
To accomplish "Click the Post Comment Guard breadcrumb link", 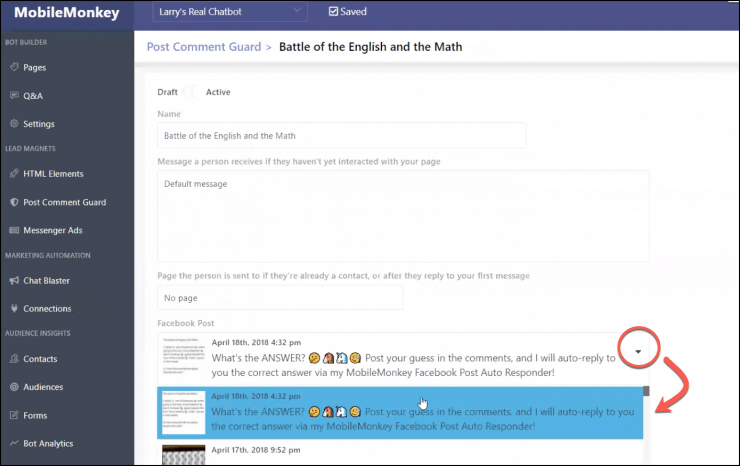I will click(x=204, y=47).
